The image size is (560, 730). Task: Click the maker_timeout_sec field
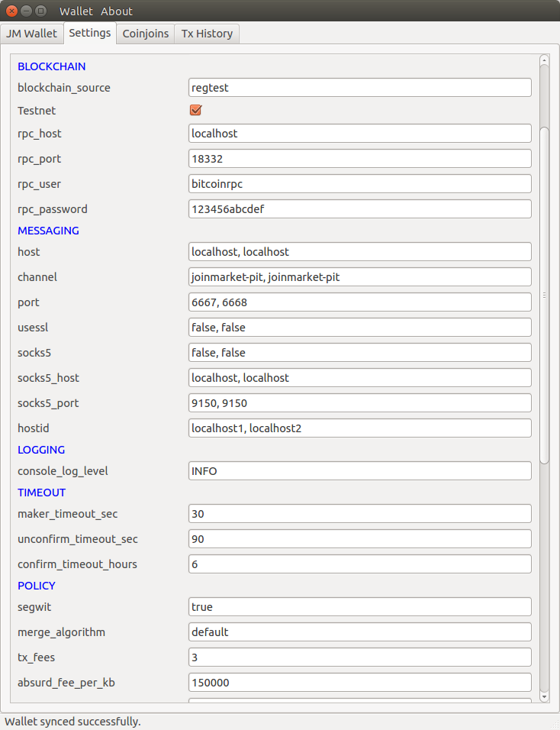[359, 514]
